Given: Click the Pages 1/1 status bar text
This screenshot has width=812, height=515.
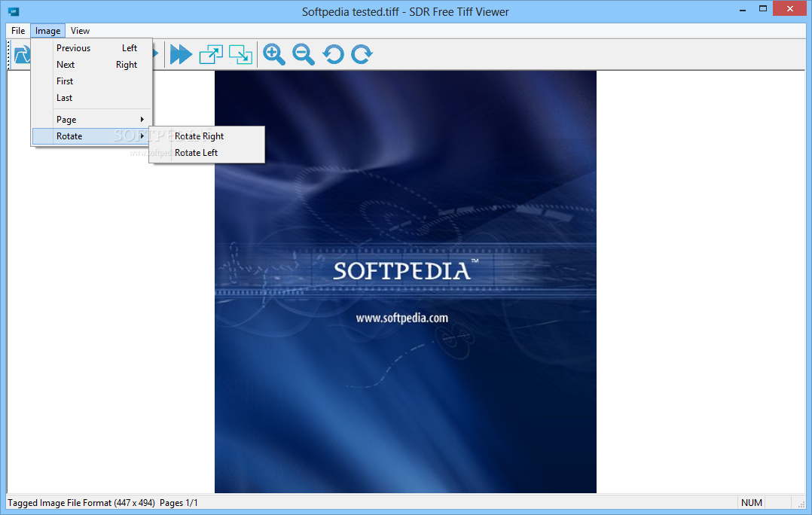Looking at the screenshot, I should pos(179,503).
